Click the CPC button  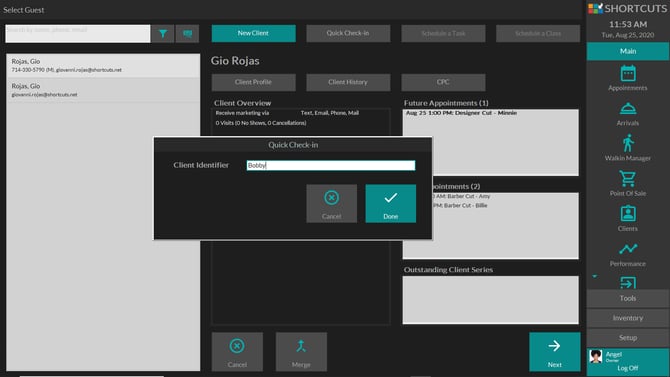pos(443,82)
